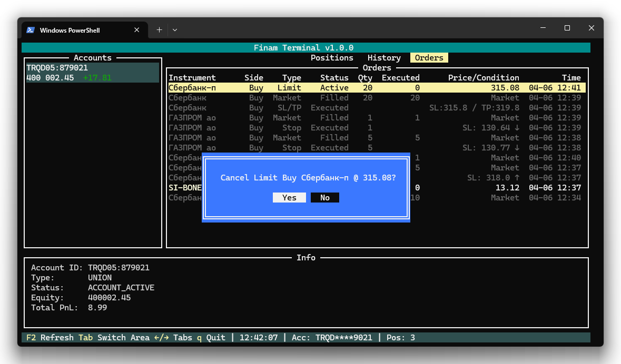The image size is (621, 364).
Task: Click F2 Refresh in the status bar
Action: tap(50, 338)
